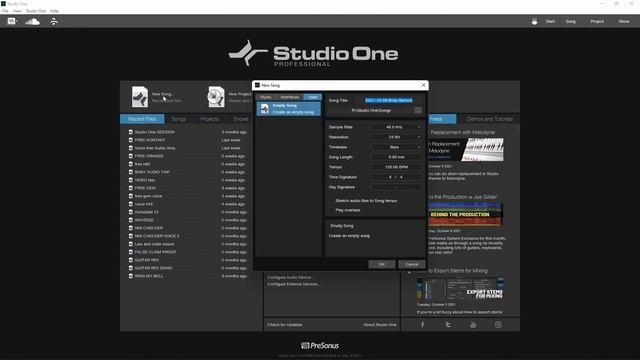Open recent file GUITAR REV DEMO

click(153, 268)
